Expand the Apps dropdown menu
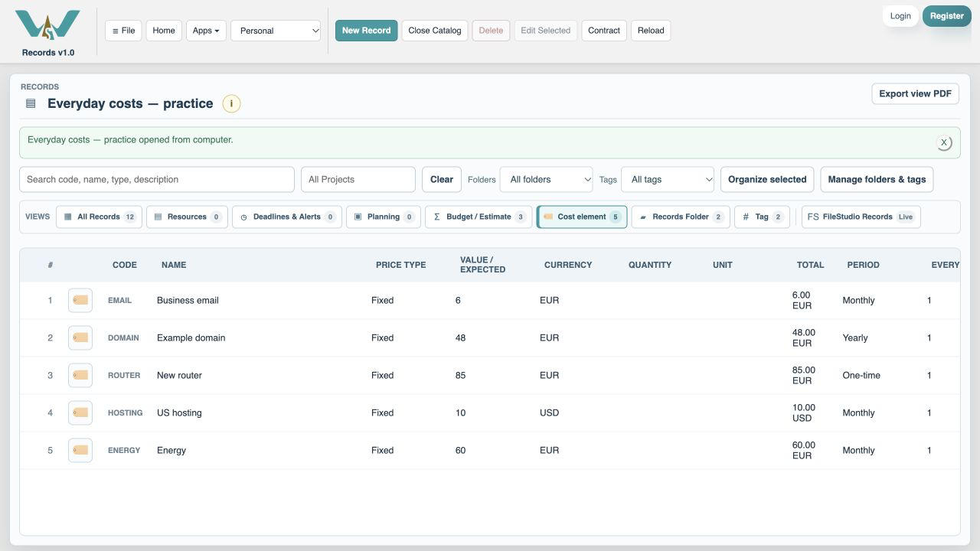 (206, 31)
